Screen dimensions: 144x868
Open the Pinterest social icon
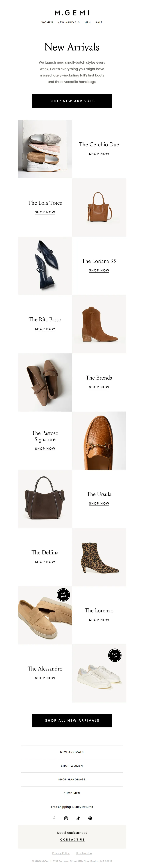point(90,818)
